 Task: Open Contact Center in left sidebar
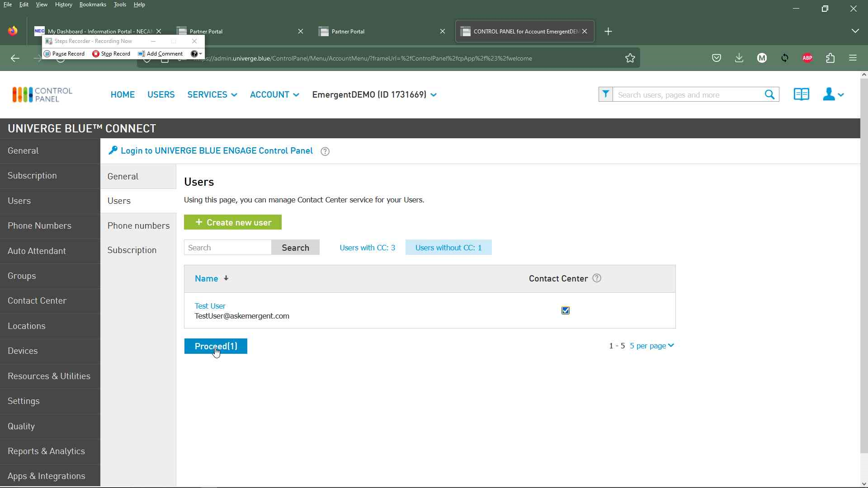(x=50, y=301)
